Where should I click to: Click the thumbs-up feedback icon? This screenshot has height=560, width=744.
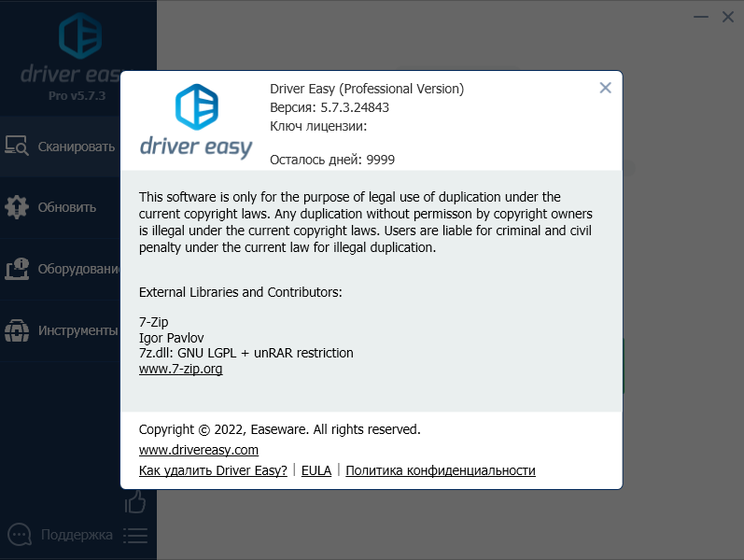click(135, 501)
